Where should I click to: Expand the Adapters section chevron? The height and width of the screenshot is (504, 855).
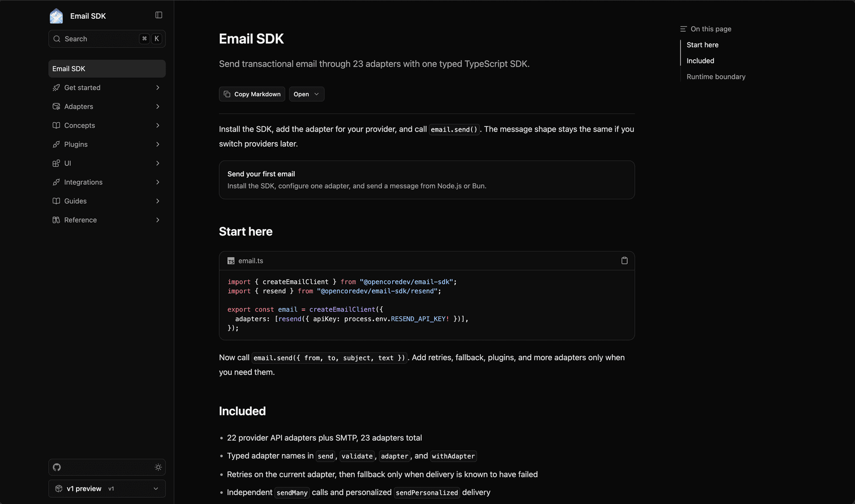click(158, 106)
